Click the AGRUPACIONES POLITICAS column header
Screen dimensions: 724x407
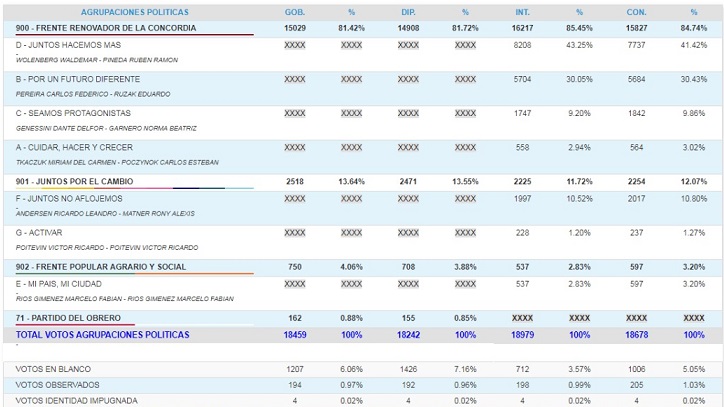(134, 12)
